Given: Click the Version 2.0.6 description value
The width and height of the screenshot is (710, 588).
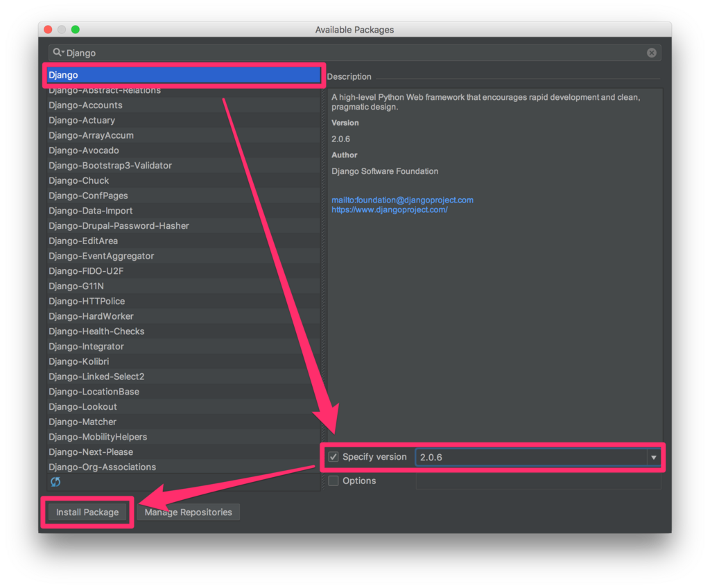Looking at the screenshot, I should [340, 139].
